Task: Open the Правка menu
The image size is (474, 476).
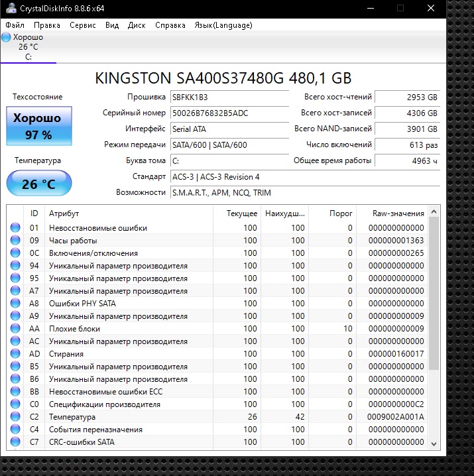Action: click(x=47, y=25)
